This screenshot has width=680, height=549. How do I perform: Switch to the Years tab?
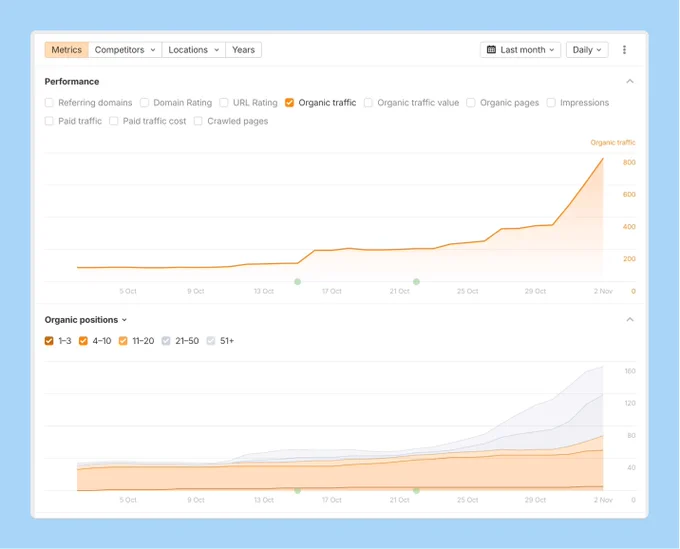[243, 50]
